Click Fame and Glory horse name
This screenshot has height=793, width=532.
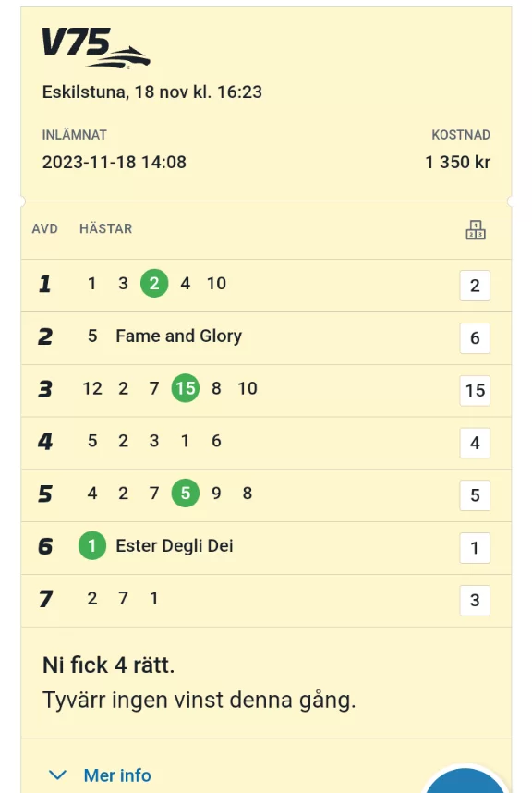pyautogui.click(x=179, y=335)
